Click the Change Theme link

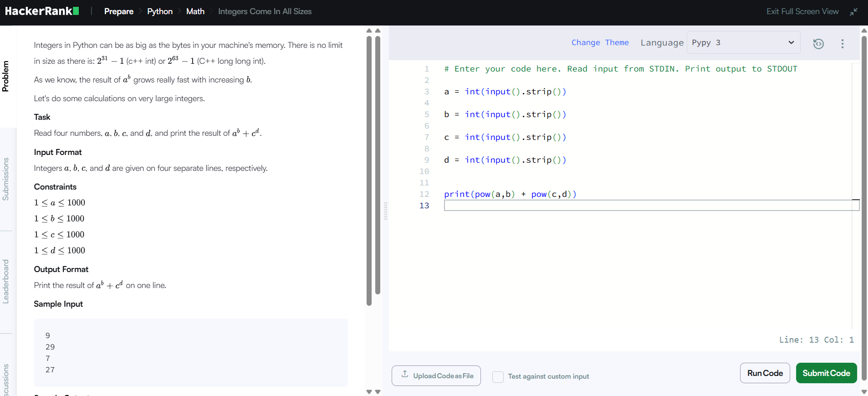tap(600, 42)
